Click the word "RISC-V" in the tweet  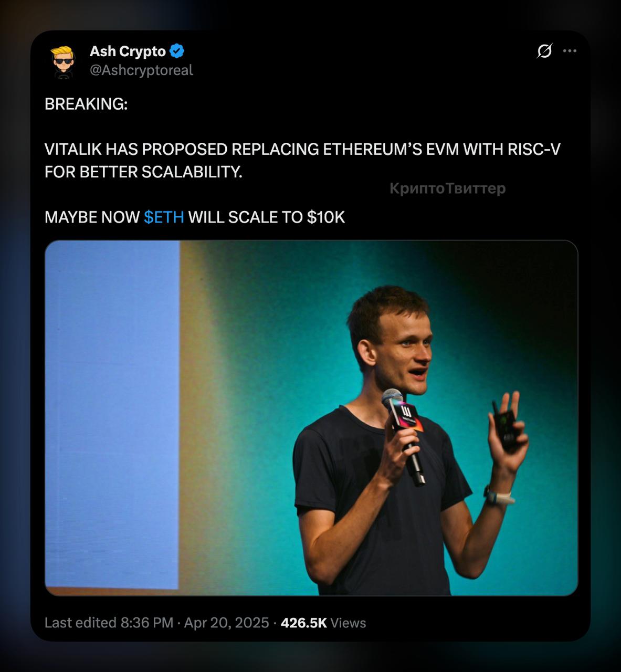pyautogui.click(x=534, y=150)
